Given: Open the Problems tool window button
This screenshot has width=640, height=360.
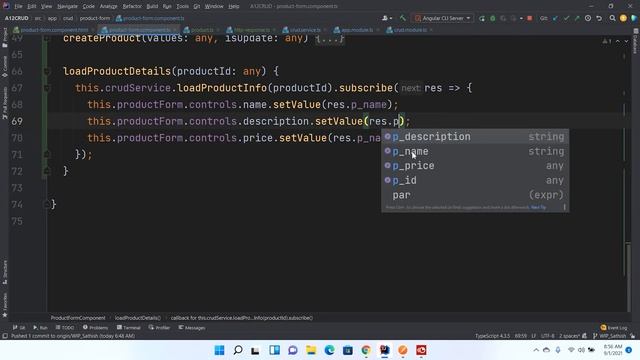Looking at the screenshot, I should (x=96, y=327).
